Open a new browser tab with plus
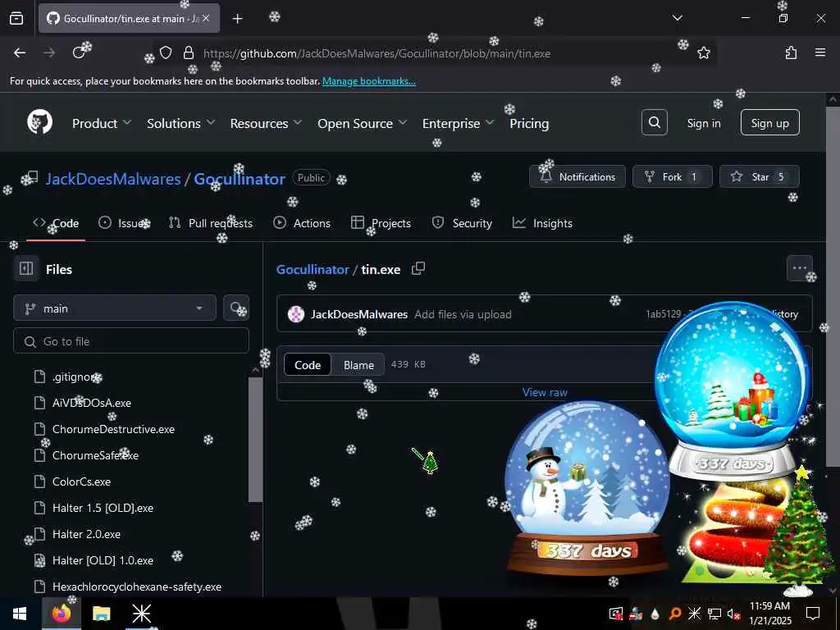 click(237, 19)
